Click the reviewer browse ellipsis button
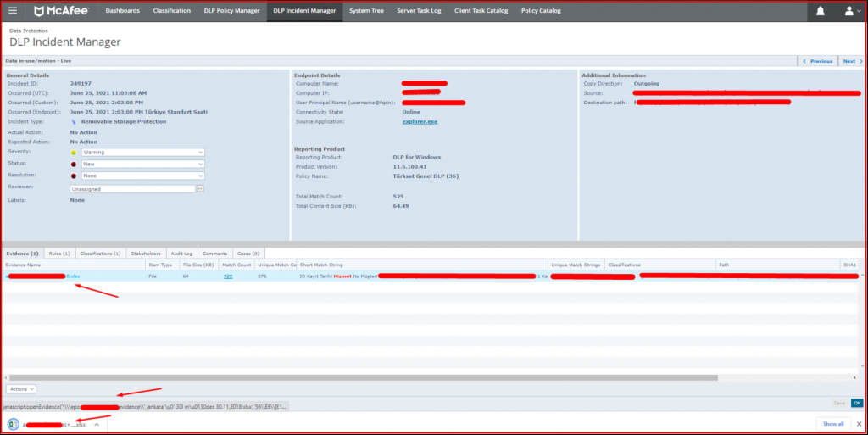 pyautogui.click(x=200, y=189)
